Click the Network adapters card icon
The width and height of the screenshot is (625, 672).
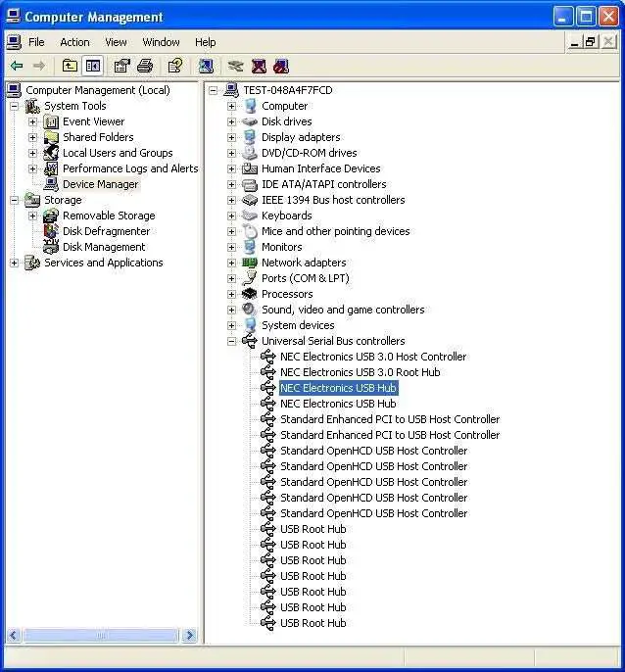click(x=250, y=263)
